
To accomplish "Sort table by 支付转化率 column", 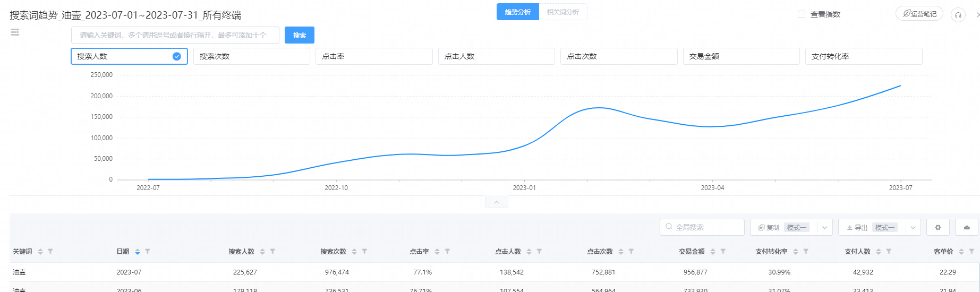I will click(795, 252).
